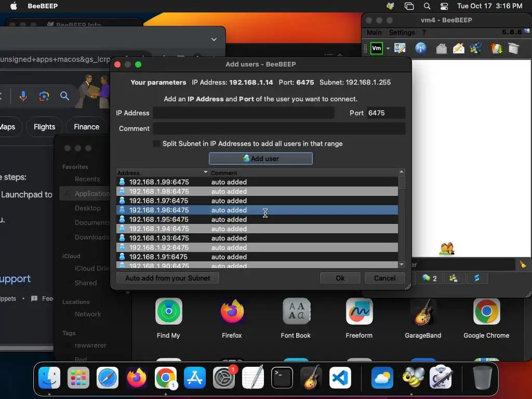Screen dimensions: 532x399
Task: Open the dropdown arrow next to Vm avatar
Action: tap(388, 48)
